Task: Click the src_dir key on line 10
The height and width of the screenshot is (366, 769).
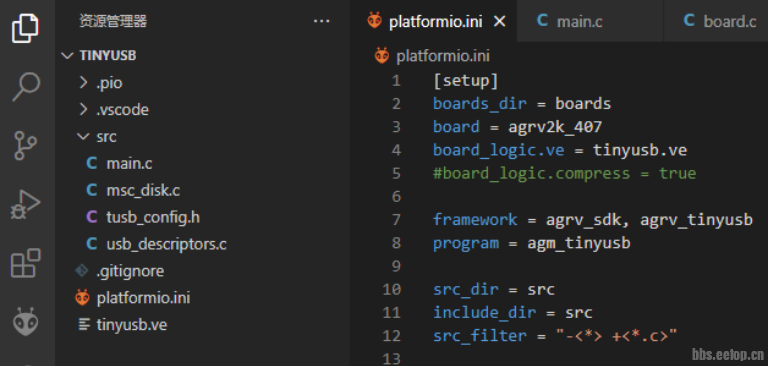Action: [x=465, y=289]
